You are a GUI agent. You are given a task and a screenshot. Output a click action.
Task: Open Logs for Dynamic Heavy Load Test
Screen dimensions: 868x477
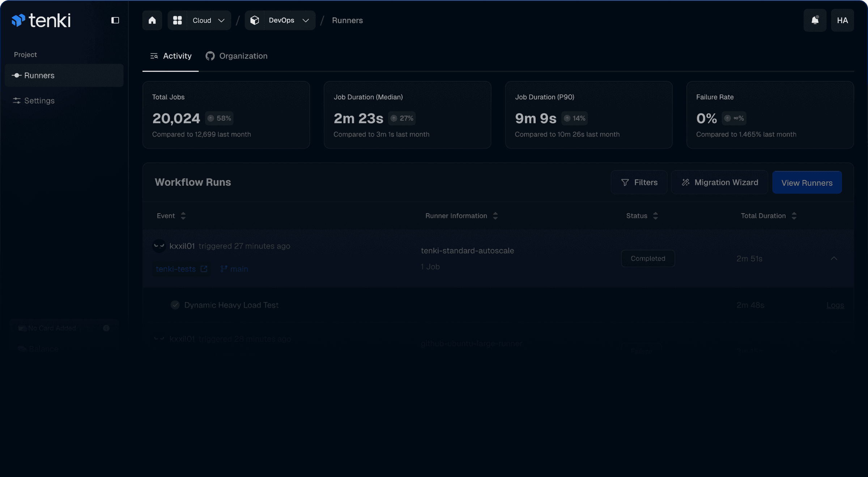pyautogui.click(x=835, y=305)
